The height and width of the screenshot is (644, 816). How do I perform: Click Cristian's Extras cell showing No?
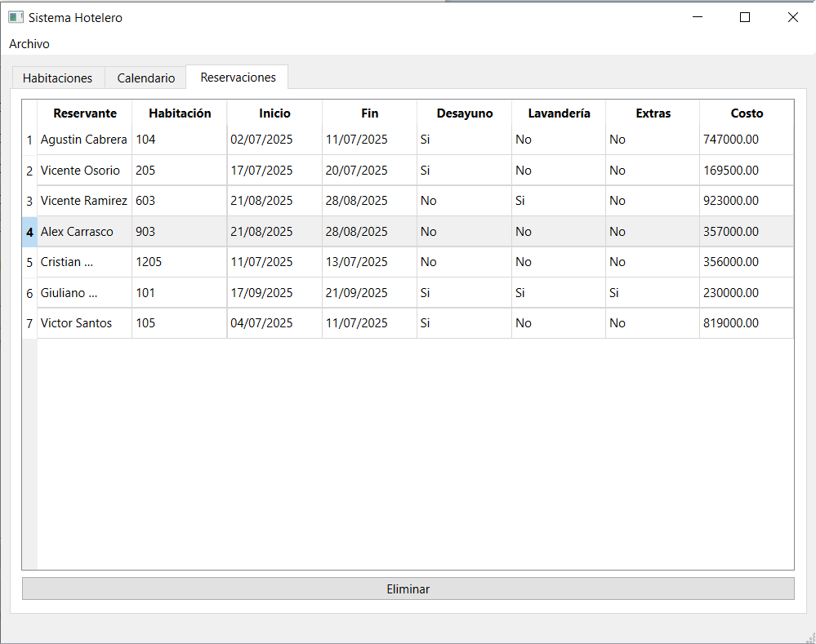click(x=653, y=262)
